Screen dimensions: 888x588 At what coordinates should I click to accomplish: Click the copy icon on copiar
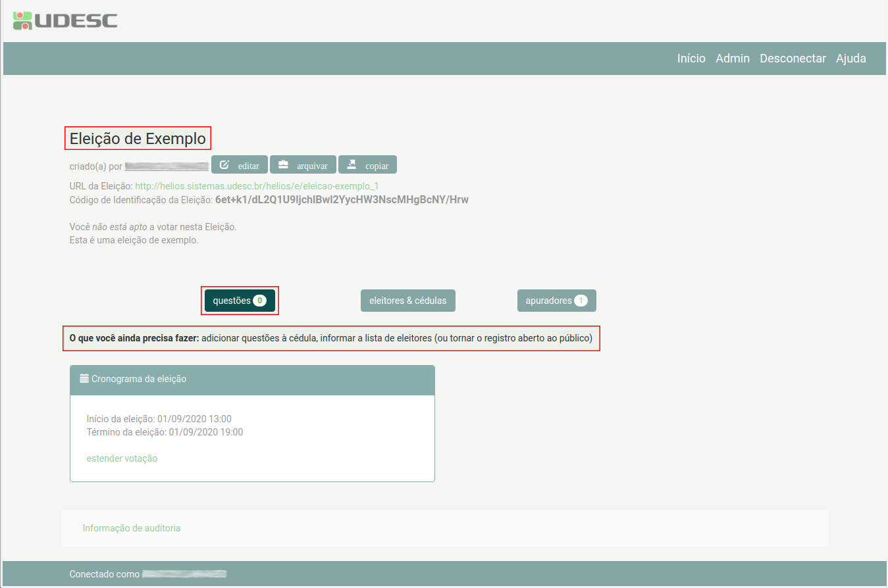[x=352, y=164]
